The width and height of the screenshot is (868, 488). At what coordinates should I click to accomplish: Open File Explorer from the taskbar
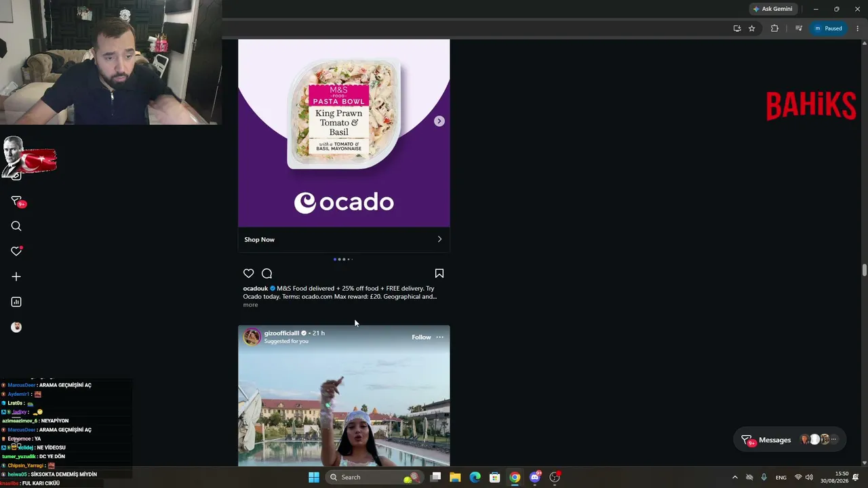pyautogui.click(x=455, y=477)
